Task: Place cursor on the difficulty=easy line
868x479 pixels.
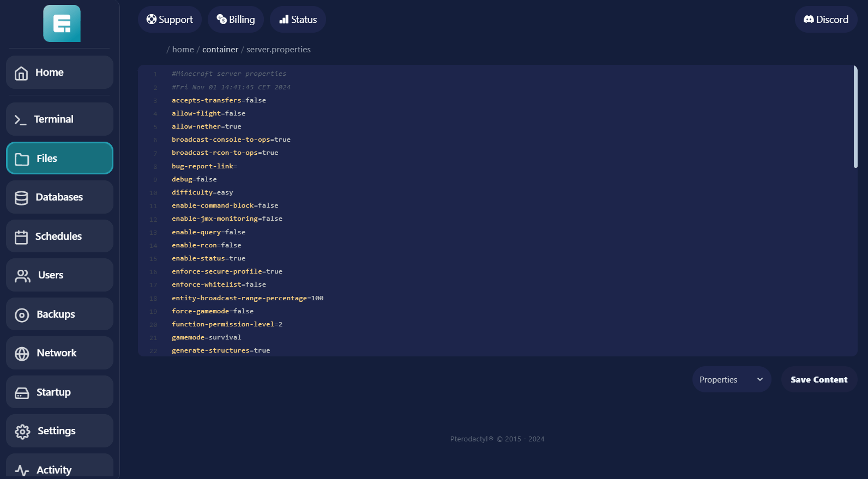Action: coord(202,192)
